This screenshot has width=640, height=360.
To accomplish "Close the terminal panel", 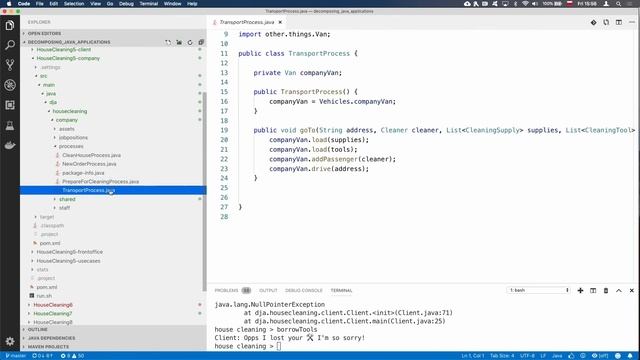I will [631, 290].
